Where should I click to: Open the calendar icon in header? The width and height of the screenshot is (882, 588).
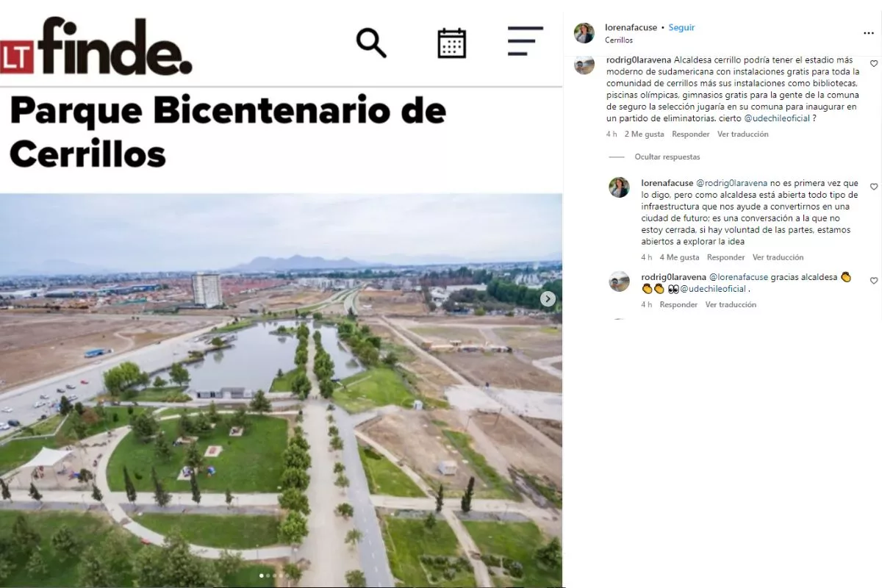pyautogui.click(x=451, y=43)
